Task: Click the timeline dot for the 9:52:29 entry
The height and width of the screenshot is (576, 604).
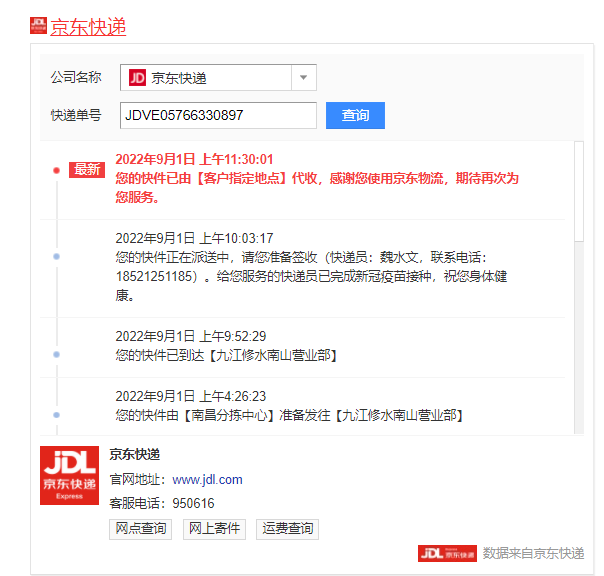Action: [x=57, y=354]
